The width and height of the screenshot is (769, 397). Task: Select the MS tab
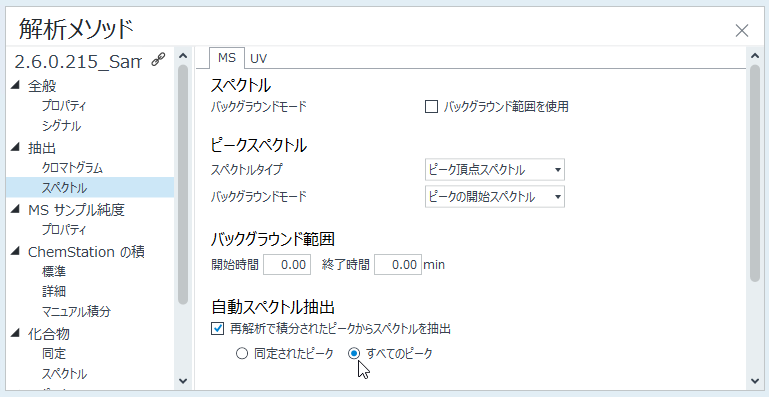pyautogui.click(x=227, y=58)
